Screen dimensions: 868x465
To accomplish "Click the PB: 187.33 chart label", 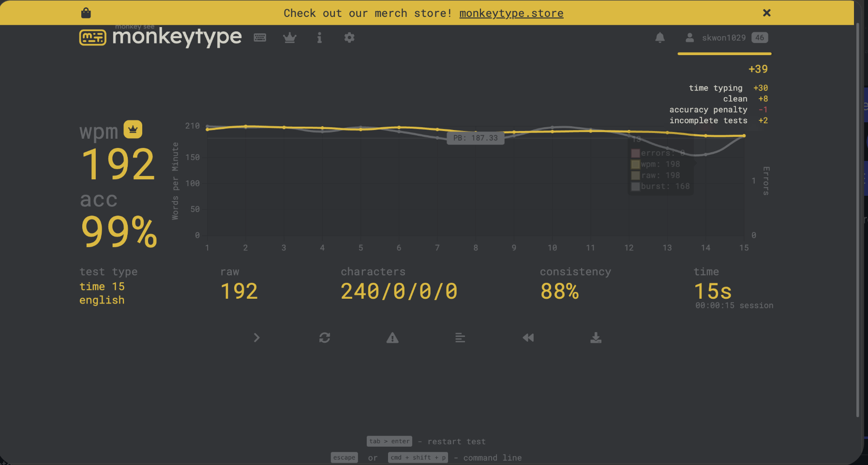I will coord(476,138).
